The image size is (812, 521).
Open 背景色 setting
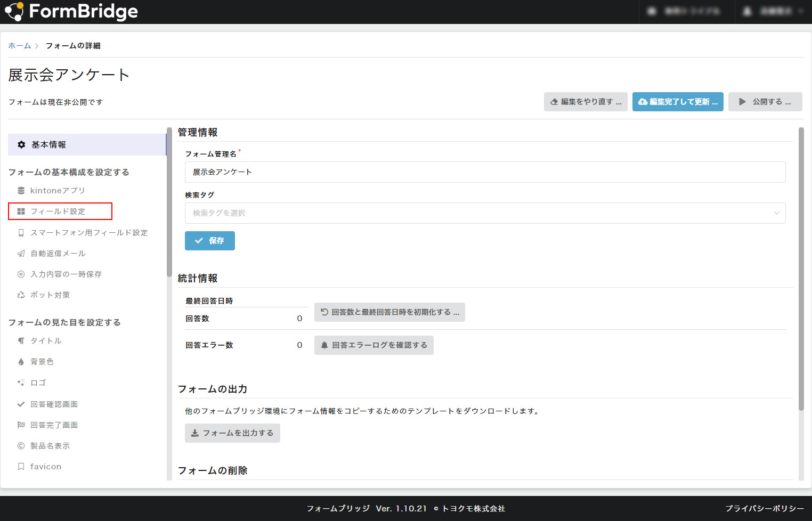[42, 362]
